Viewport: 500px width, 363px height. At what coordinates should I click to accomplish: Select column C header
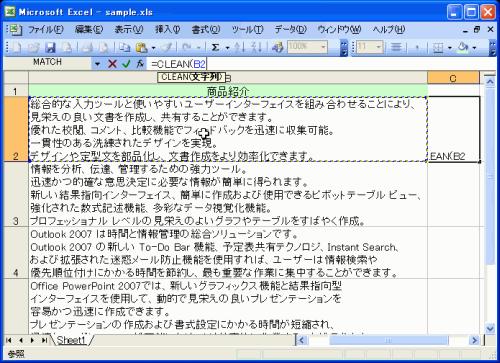coord(453,78)
